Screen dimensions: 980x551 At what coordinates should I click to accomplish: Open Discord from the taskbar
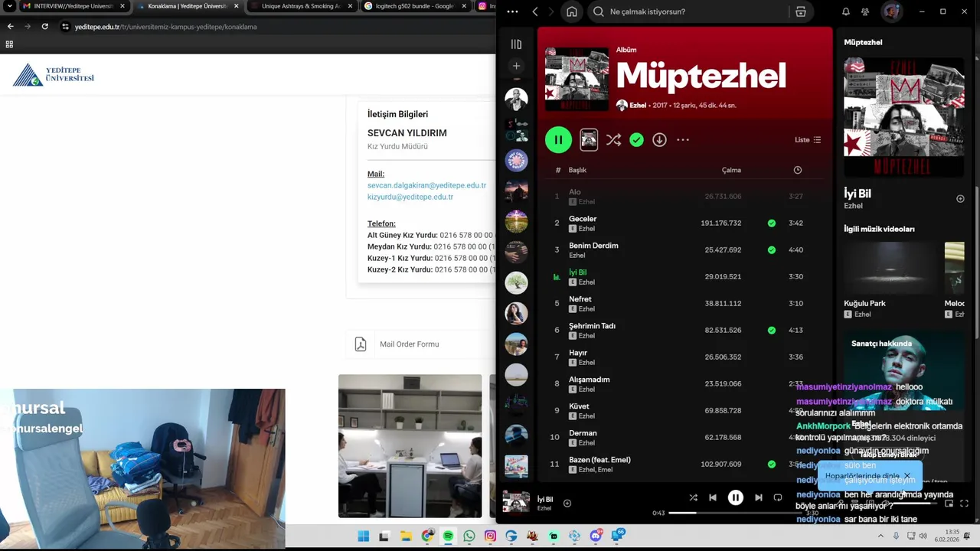(596, 536)
